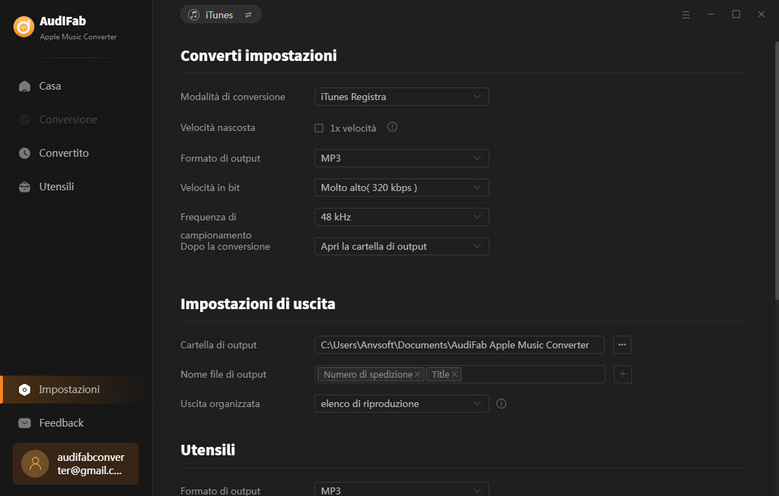This screenshot has width=779, height=496.
Task: Click info icon next to Uscita organizzata
Action: 501,404
